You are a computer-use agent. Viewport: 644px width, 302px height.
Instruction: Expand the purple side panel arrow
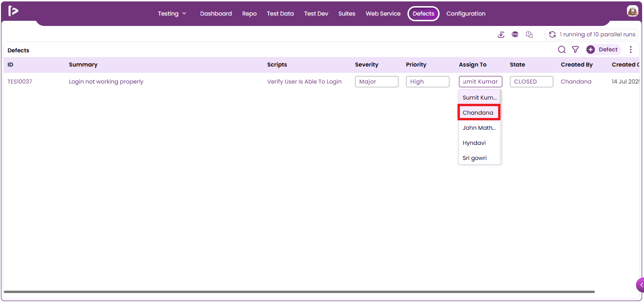coord(640,285)
